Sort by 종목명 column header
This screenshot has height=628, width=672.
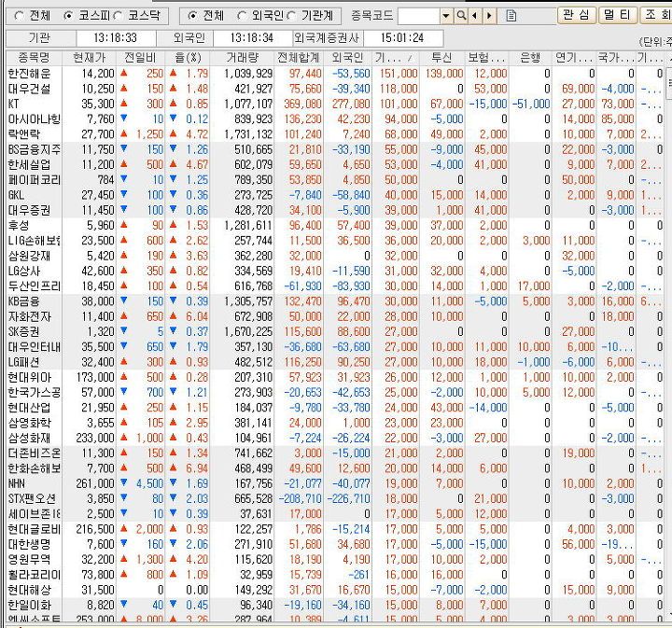pyautogui.click(x=35, y=58)
